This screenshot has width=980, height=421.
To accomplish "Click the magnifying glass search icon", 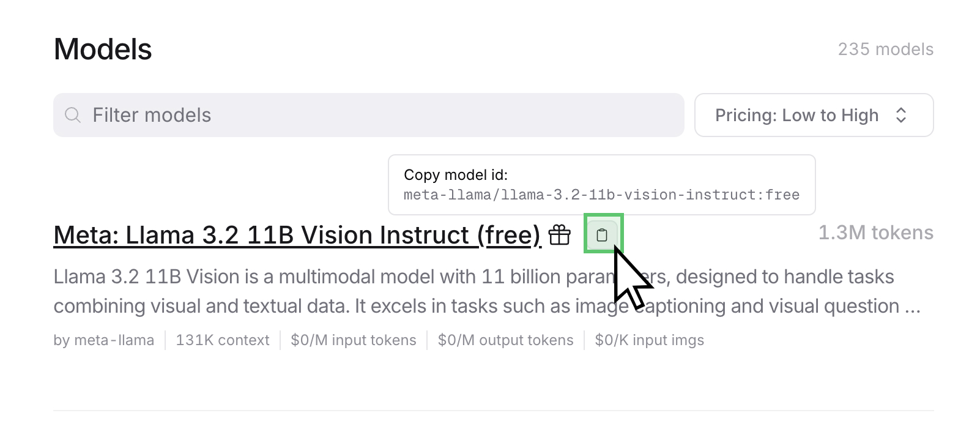I will pos(73,115).
